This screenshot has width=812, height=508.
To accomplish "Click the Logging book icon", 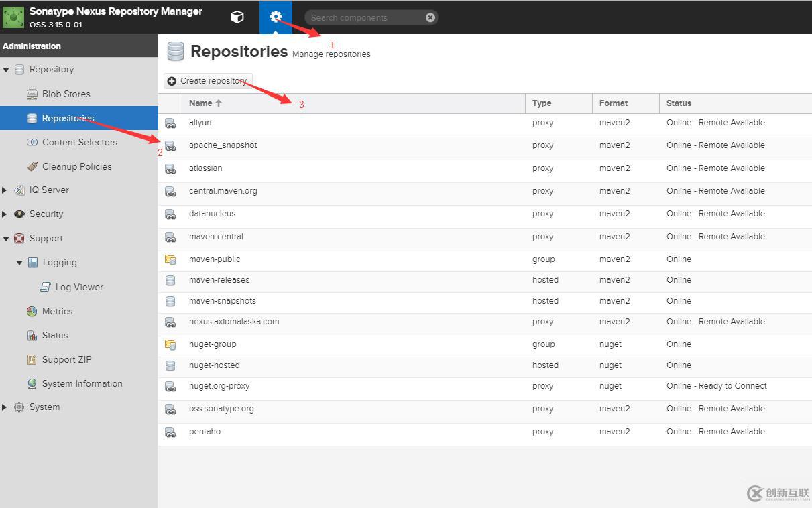I will pyautogui.click(x=32, y=263).
